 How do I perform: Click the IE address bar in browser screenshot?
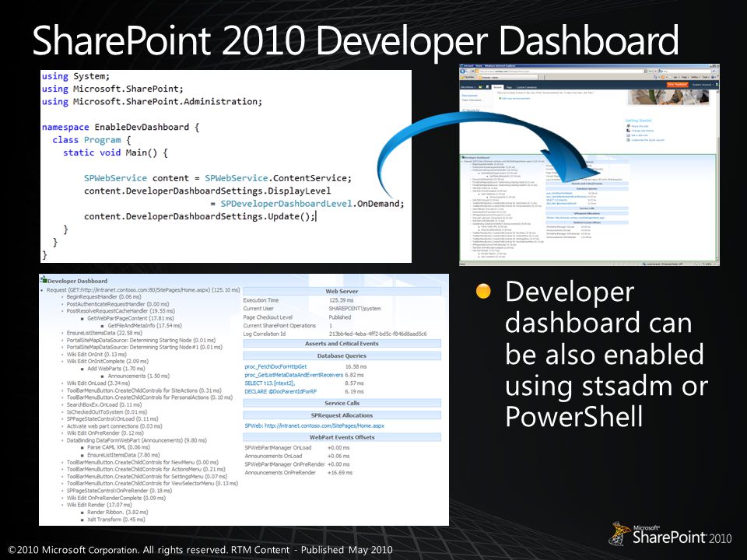562,72
